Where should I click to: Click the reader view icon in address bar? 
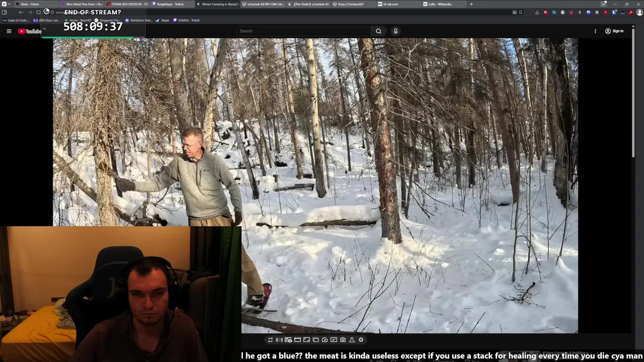514,12
